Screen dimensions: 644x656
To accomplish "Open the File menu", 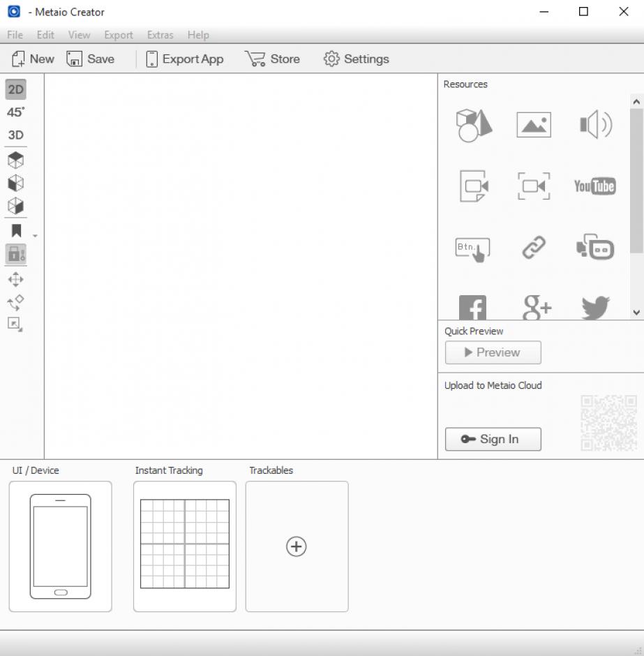I will click(15, 35).
